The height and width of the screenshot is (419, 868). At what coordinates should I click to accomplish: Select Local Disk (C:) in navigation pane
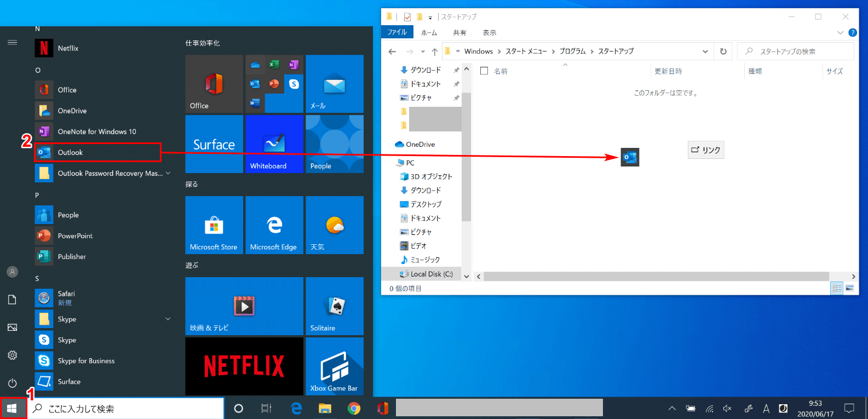pos(426,274)
